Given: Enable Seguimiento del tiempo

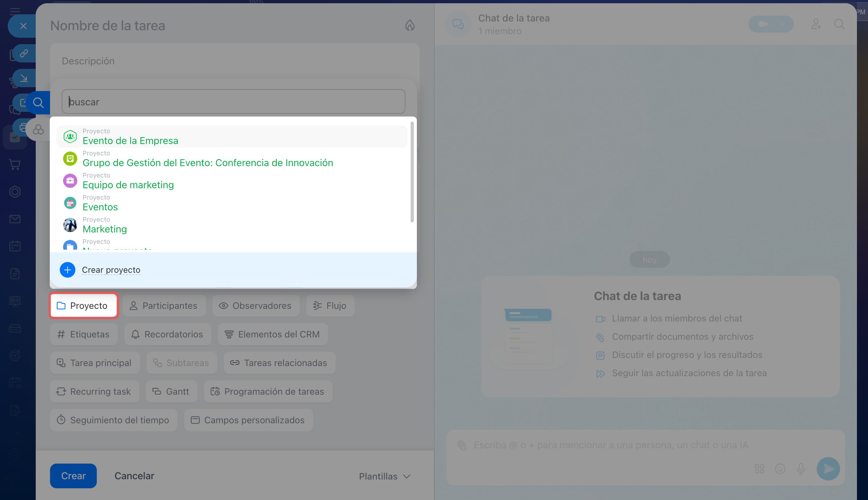Looking at the screenshot, I should pos(114,420).
